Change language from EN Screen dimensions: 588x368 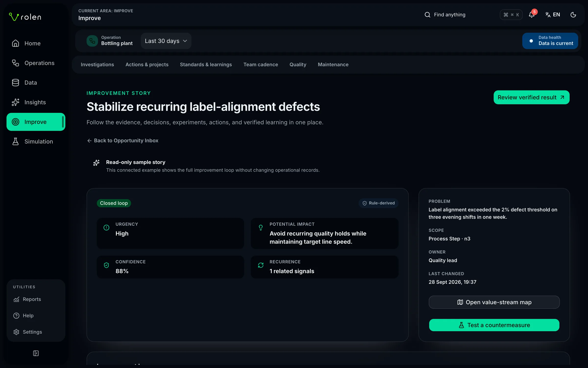tap(553, 15)
